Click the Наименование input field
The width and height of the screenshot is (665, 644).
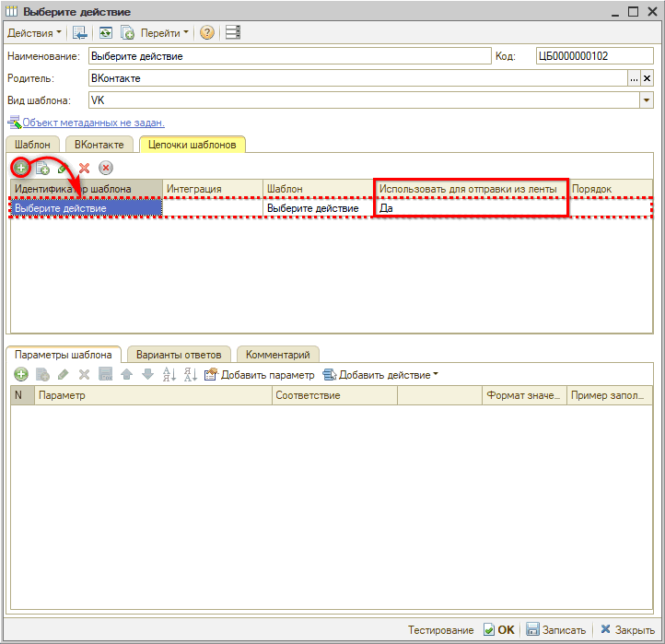[x=288, y=56]
